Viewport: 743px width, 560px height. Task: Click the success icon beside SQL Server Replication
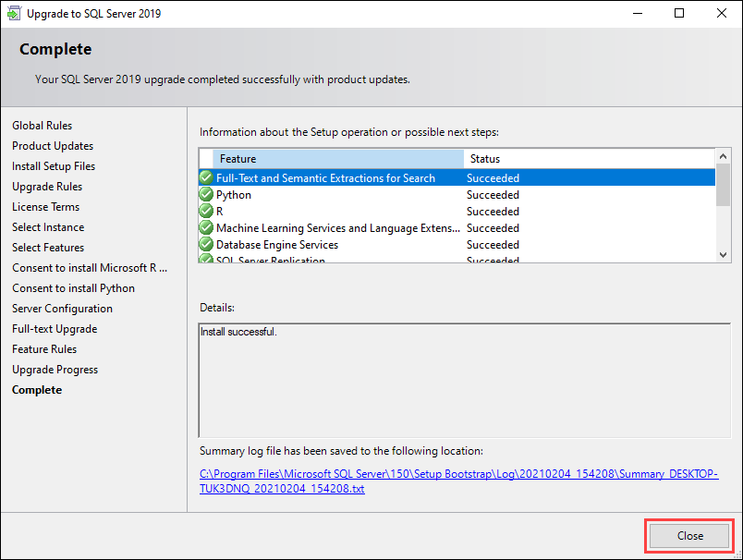tap(205, 260)
